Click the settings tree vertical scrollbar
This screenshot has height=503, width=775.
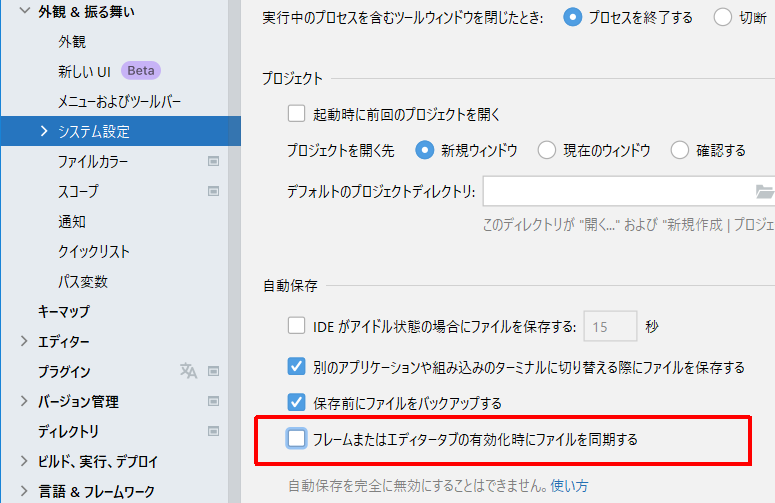point(234,252)
